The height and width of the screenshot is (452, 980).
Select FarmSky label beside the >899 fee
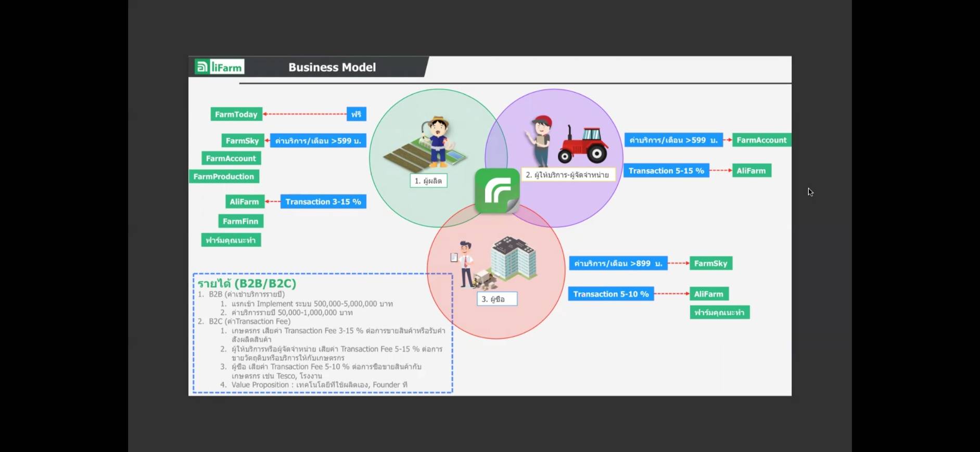tap(711, 263)
